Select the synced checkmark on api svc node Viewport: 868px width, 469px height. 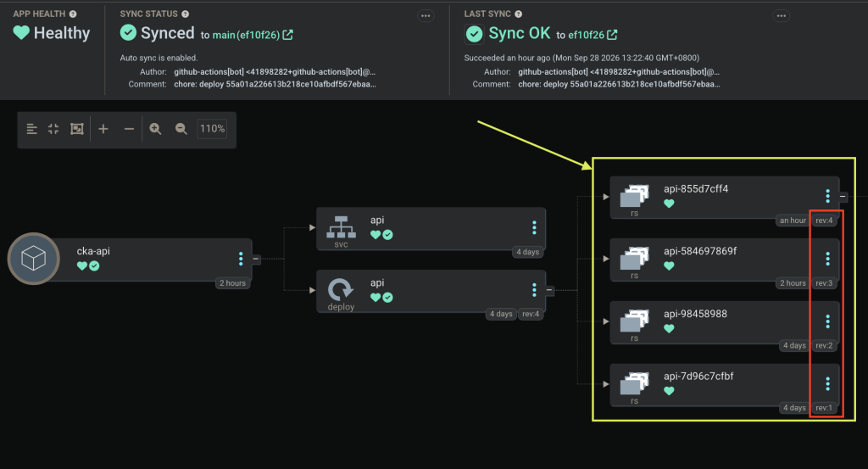click(387, 235)
